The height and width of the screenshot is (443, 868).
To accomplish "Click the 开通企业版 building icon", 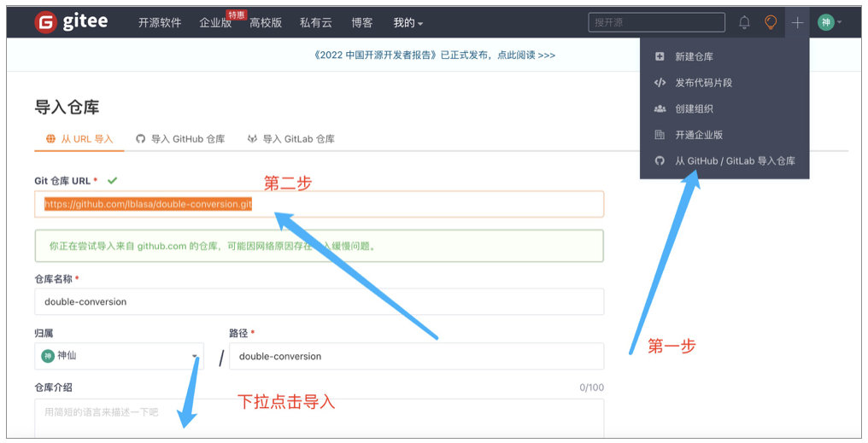I will (x=660, y=134).
